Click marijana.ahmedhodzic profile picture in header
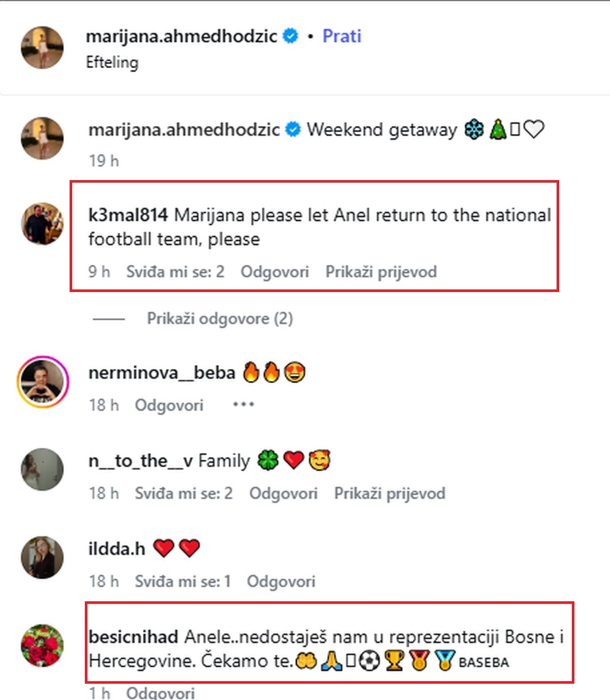Viewport: 610px width, 700px height. 42,47
